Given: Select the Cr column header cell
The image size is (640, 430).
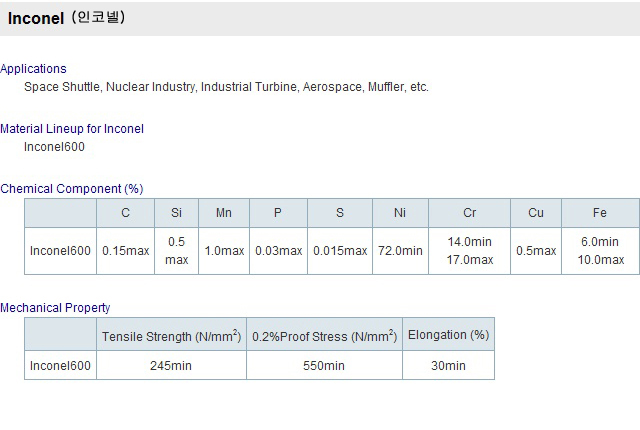Looking at the screenshot, I should point(469,213).
